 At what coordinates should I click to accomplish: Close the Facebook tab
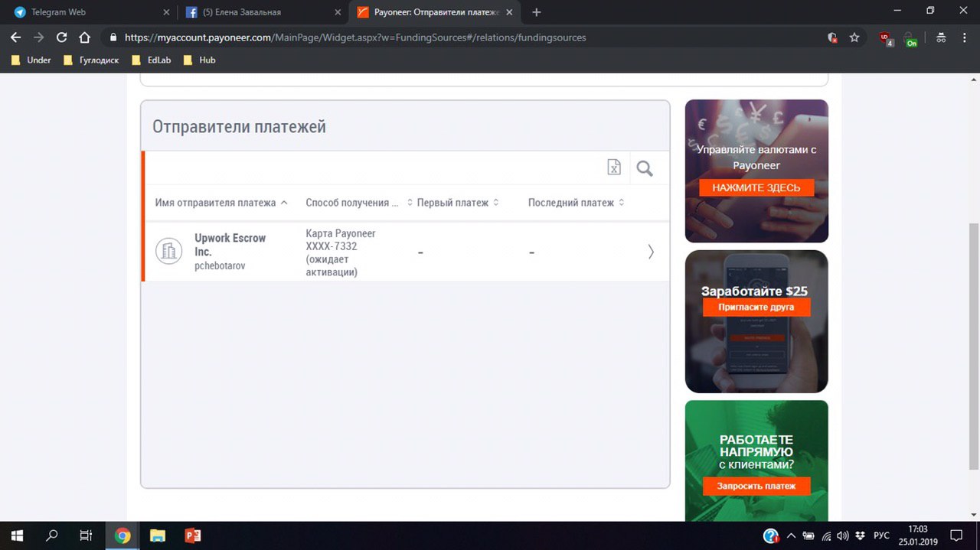[338, 12]
